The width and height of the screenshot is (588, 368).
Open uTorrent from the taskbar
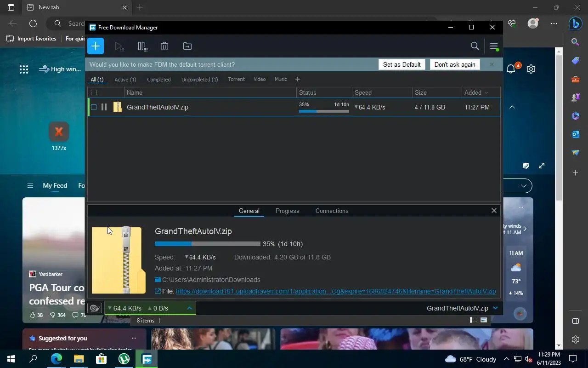coord(124,359)
